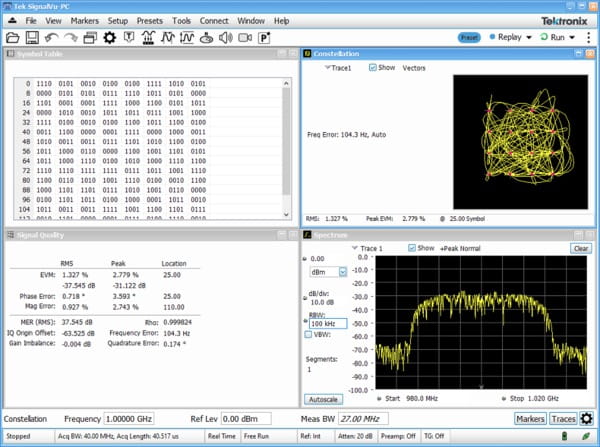Click the speaker audio toolbar icon
The image size is (600, 447).
pyautogui.click(x=224, y=38)
